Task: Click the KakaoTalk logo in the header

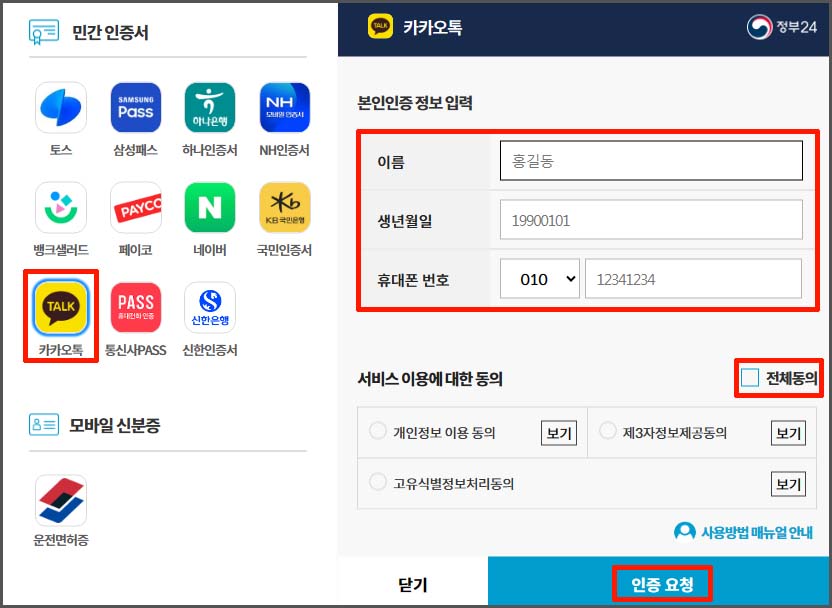Action: point(380,26)
